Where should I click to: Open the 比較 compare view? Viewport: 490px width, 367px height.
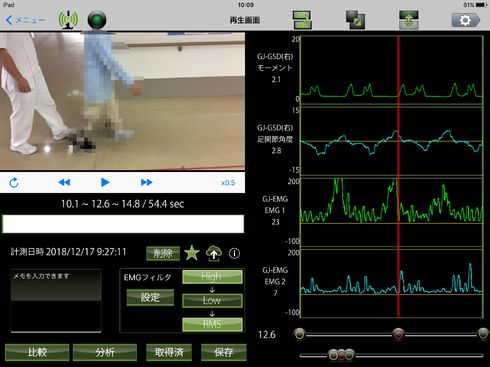coord(37,352)
